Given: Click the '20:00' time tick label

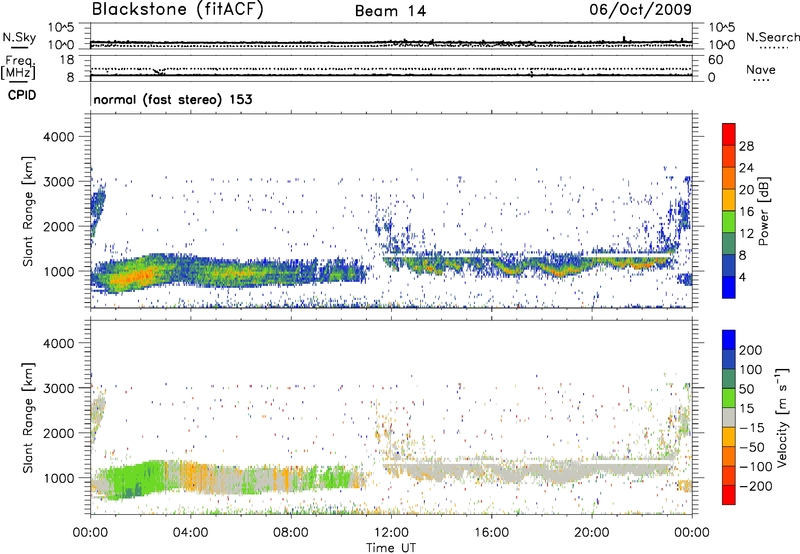Looking at the screenshot, I should (x=592, y=533).
